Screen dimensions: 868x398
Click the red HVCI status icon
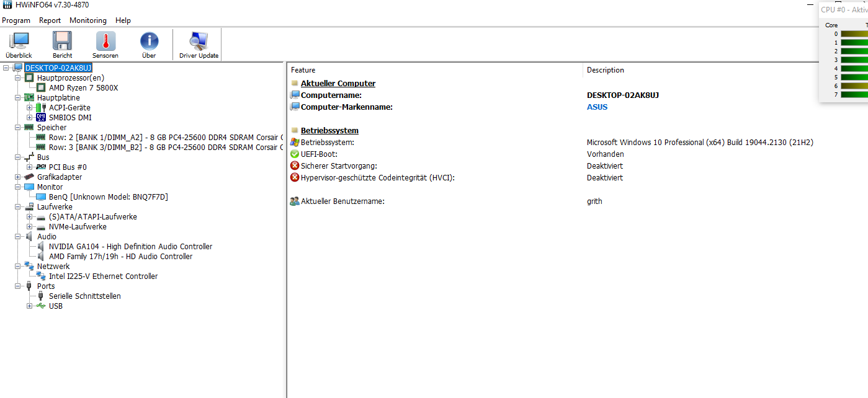pos(295,177)
